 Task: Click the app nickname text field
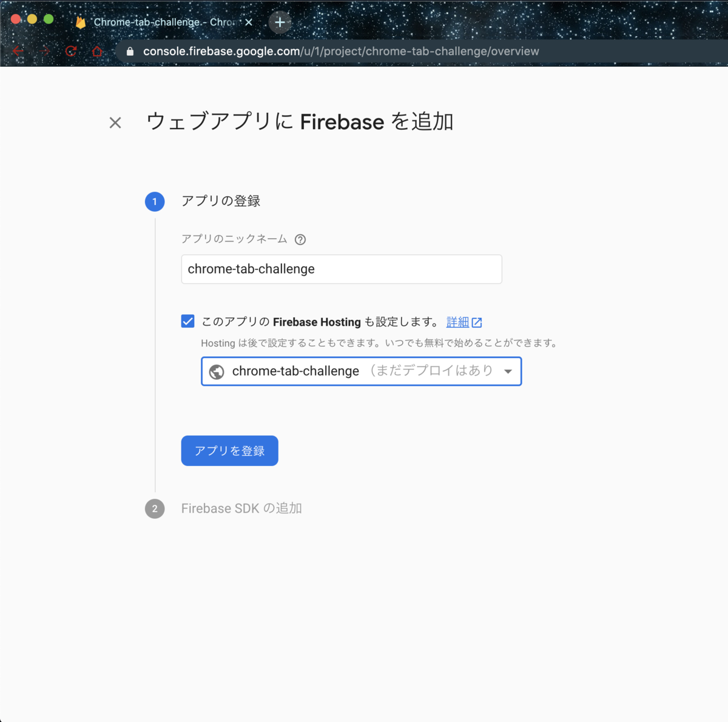click(342, 269)
